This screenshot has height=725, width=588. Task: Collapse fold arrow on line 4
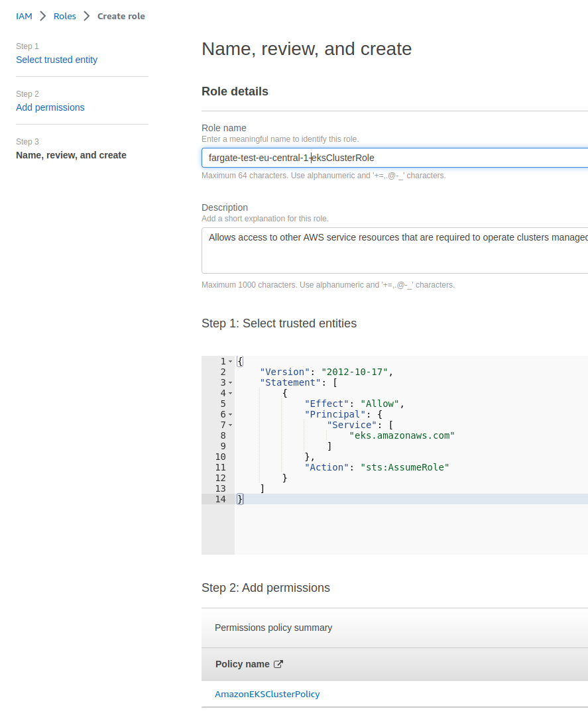(231, 394)
